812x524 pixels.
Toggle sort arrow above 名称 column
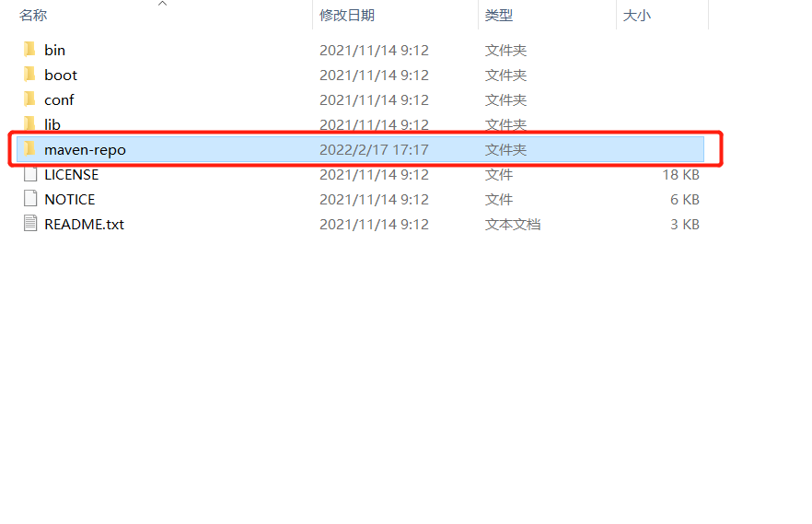162,4
